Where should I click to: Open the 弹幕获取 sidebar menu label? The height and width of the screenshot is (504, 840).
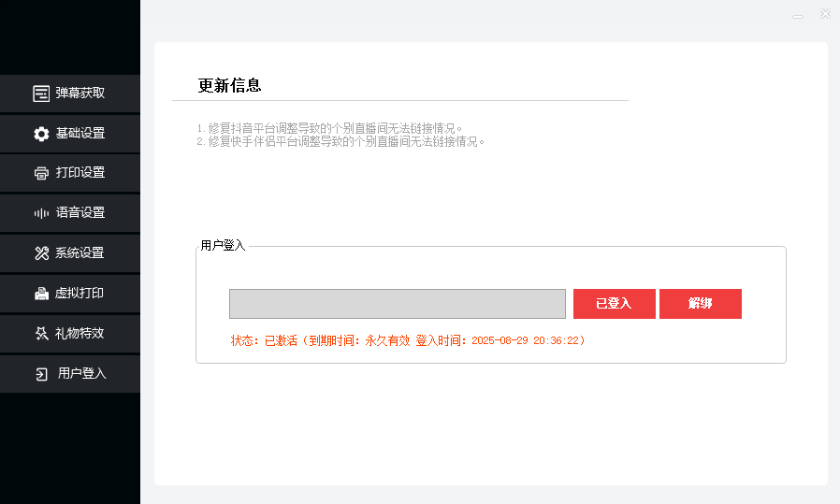click(x=80, y=94)
